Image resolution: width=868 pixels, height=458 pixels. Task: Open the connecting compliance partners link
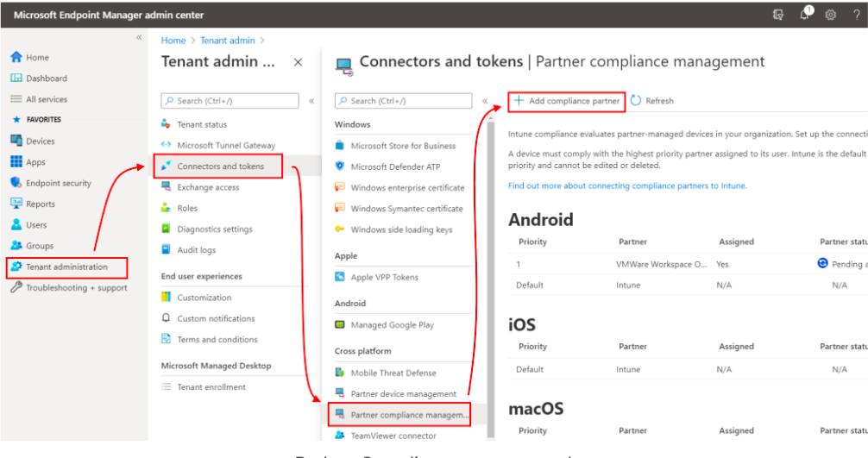(x=627, y=185)
